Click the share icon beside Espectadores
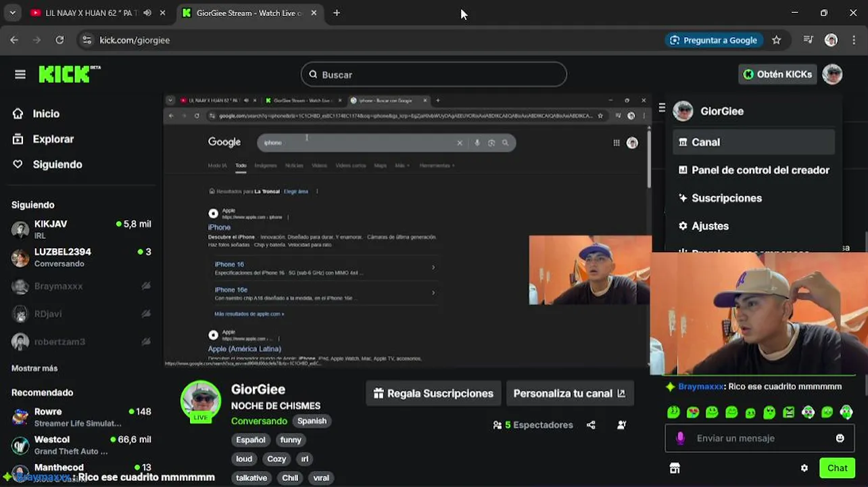The width and height of the screenshot is (868, 487). [591, 425]
